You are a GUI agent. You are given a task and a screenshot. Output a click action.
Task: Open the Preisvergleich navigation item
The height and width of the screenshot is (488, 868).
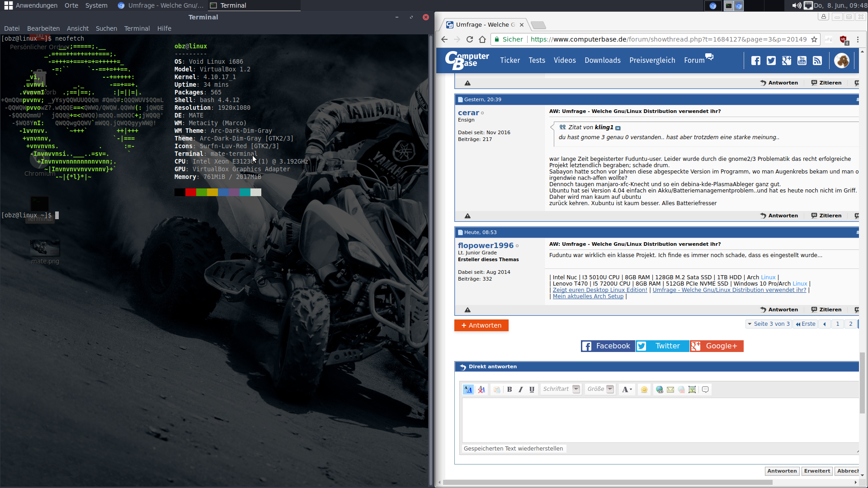pyautogui.click(x=652, y=61)
